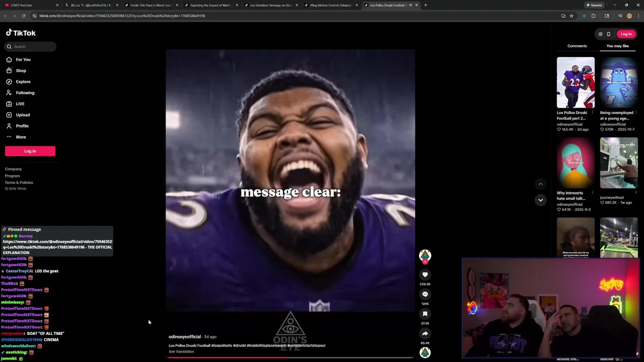The image size is (644, 362).
Task: Switch to the You may like tab
Action: click(617, 46)
